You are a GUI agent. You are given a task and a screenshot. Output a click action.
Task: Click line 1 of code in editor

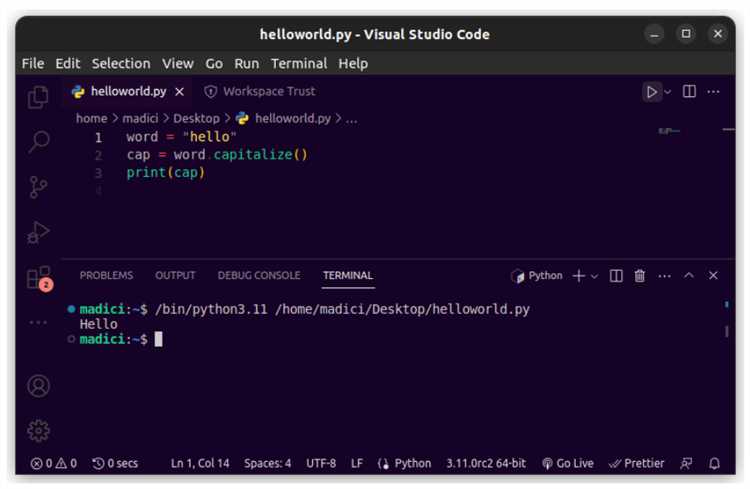181,137
